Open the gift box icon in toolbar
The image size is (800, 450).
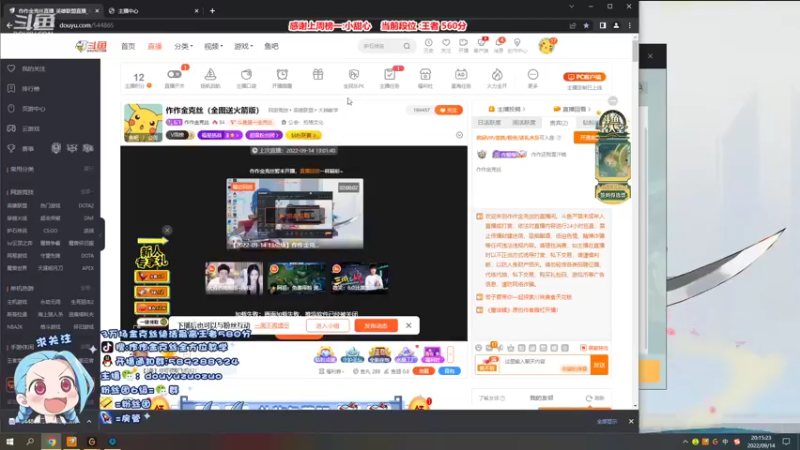click(318, 74)
